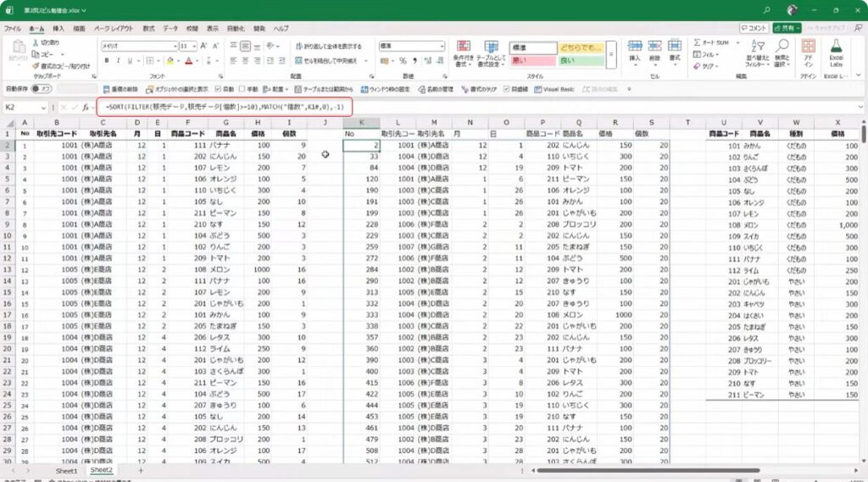Open the Data (データ) ribbon tab
The width and height of the screenshot is (868, 482).
coord(170,28)
